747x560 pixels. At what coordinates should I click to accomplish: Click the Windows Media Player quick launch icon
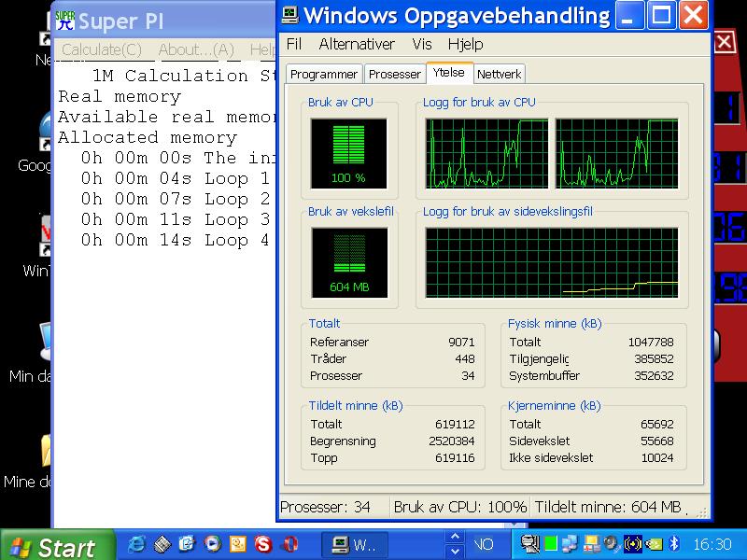tap(213, 544)
